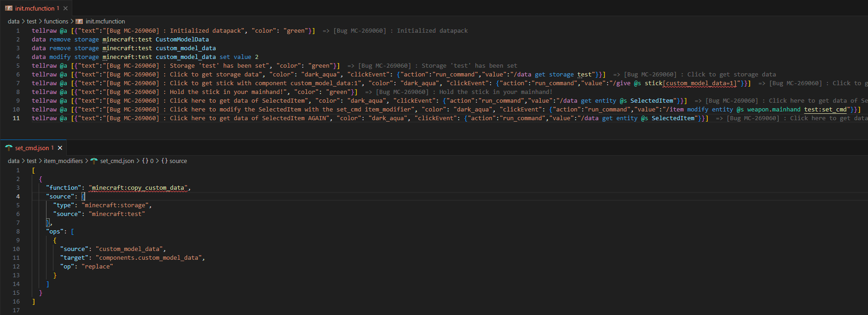The height and width of the screenshot is (315, 868).
Task: Click the underlined 'test:set_cmd' reference
Action: (825, 109)
